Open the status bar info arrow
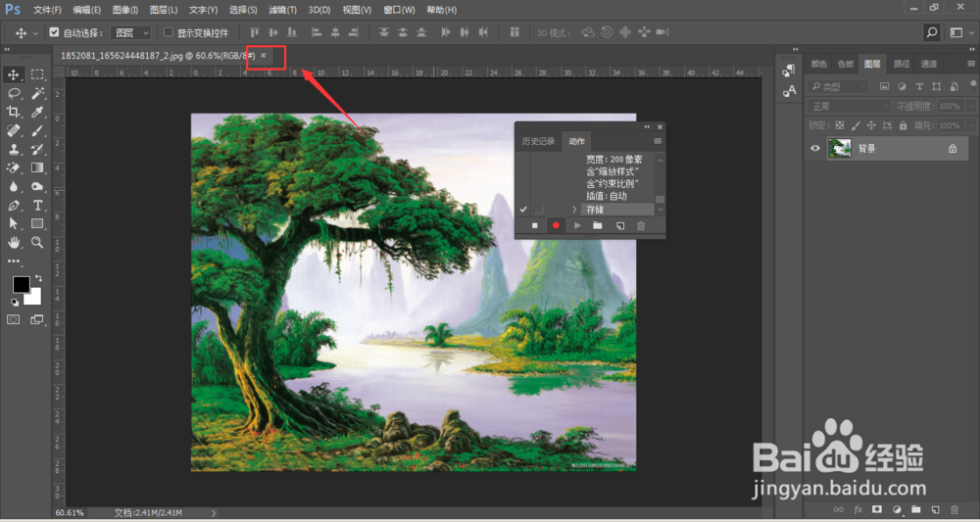 tap(214, 512)
